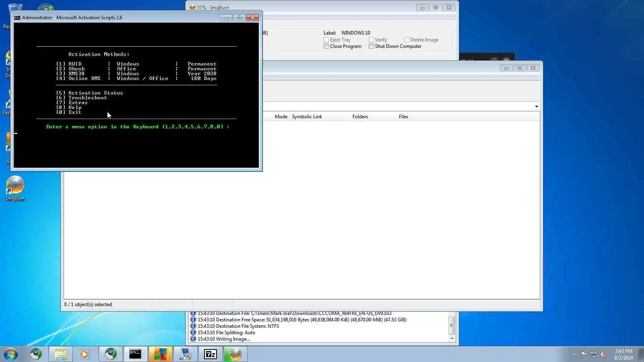The height and width of the screenshot is (362, 644).
Task: Click the 'WINDOWS 10' label value
Action: (356, 33)
